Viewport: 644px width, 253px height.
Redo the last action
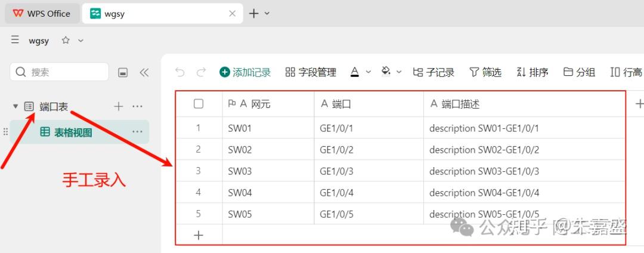coord(202,73)
